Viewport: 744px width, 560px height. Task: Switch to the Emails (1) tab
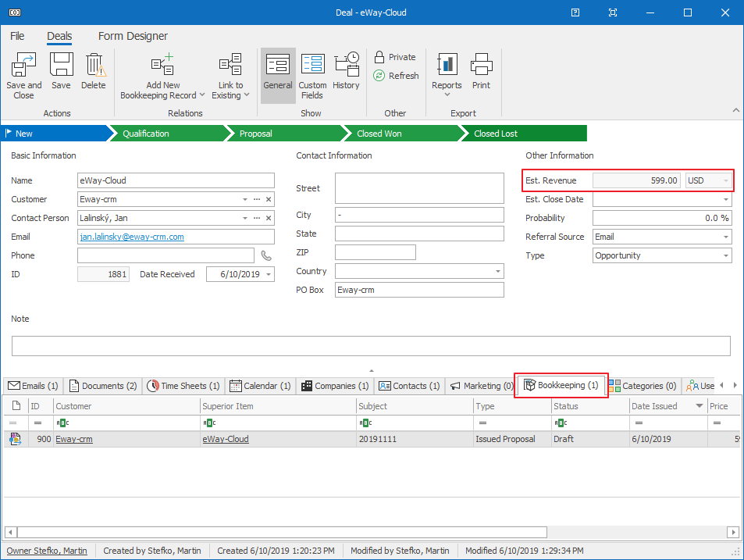[34, 386]
